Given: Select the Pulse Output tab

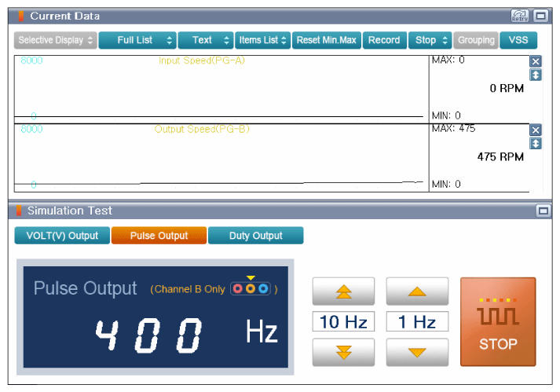Looking at the screenshot, I should (x=159, y=236).
